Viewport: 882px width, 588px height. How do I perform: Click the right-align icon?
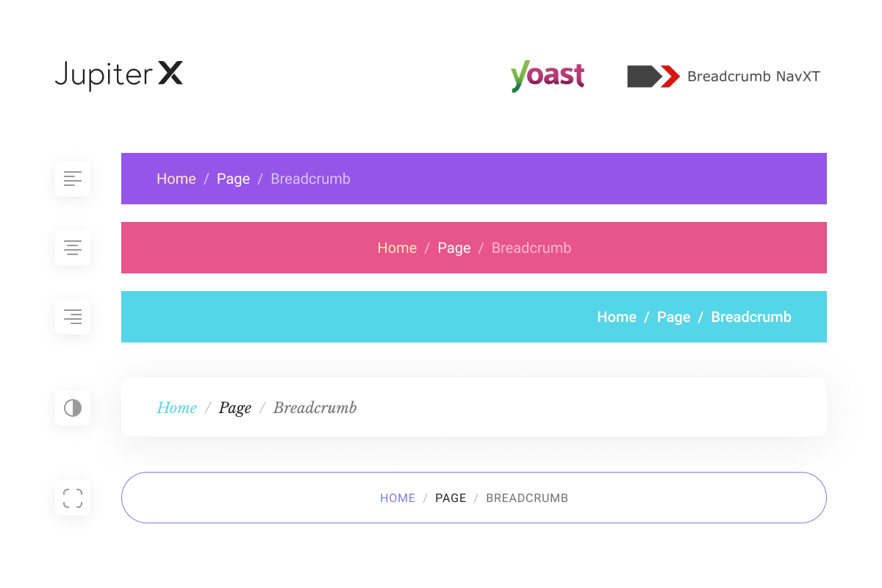click(x=73, y=317)
